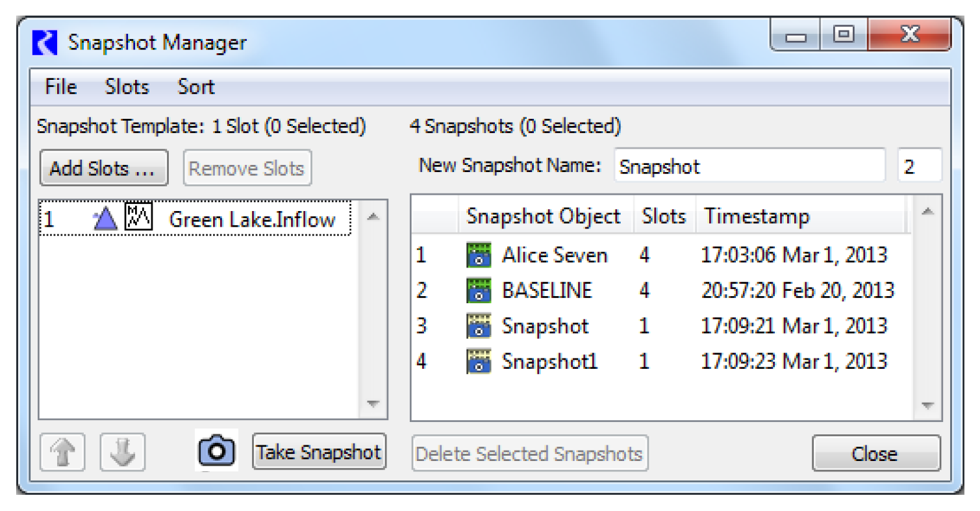Click in the New Snapshot Name field
Viewport: 980px width, 511px height.
[749, 166]
